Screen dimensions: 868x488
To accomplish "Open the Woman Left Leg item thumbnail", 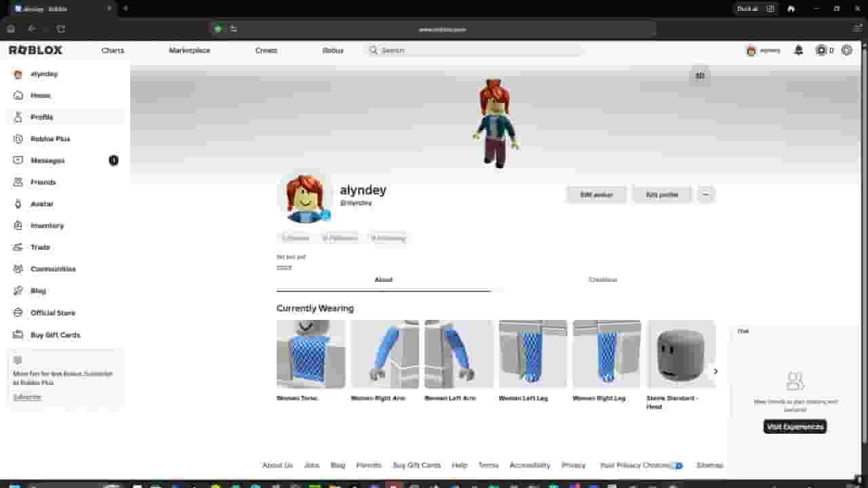I will tap(533, 354).
